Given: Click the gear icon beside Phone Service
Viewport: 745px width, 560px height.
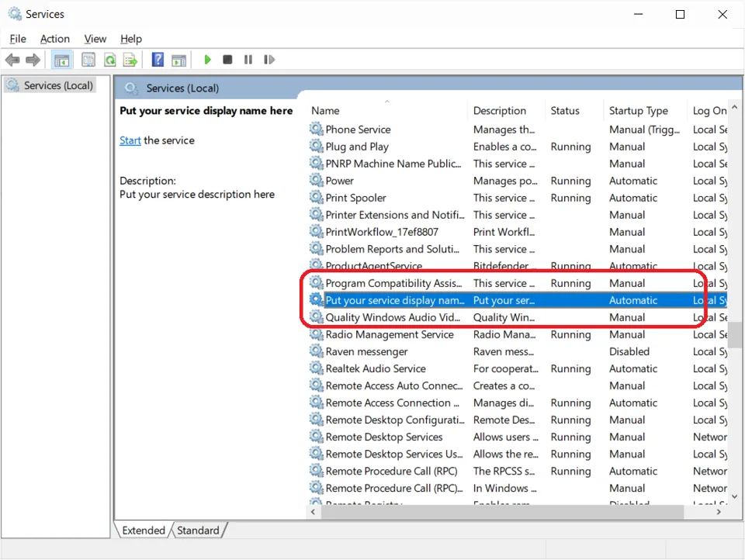Looking at the screenshot, I should point(317,129).
